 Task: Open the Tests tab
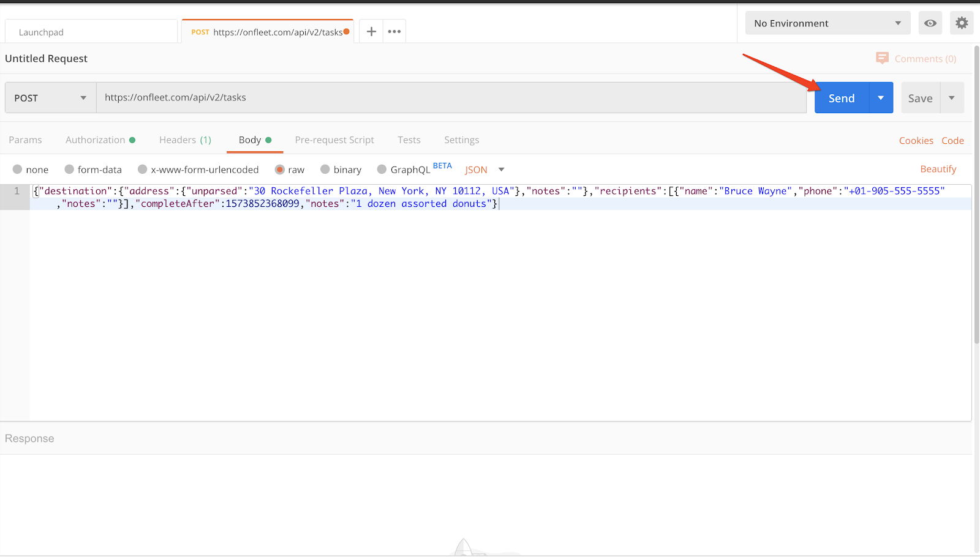(x=409, y=140)
